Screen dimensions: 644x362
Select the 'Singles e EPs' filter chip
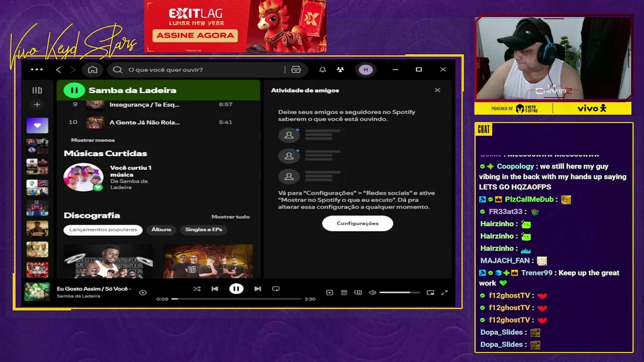204,230
